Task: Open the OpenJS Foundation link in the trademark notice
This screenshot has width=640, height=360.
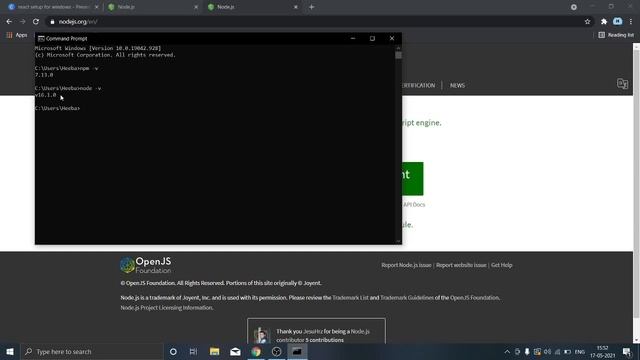Action: pyautogui.click(x=474, y=298)
